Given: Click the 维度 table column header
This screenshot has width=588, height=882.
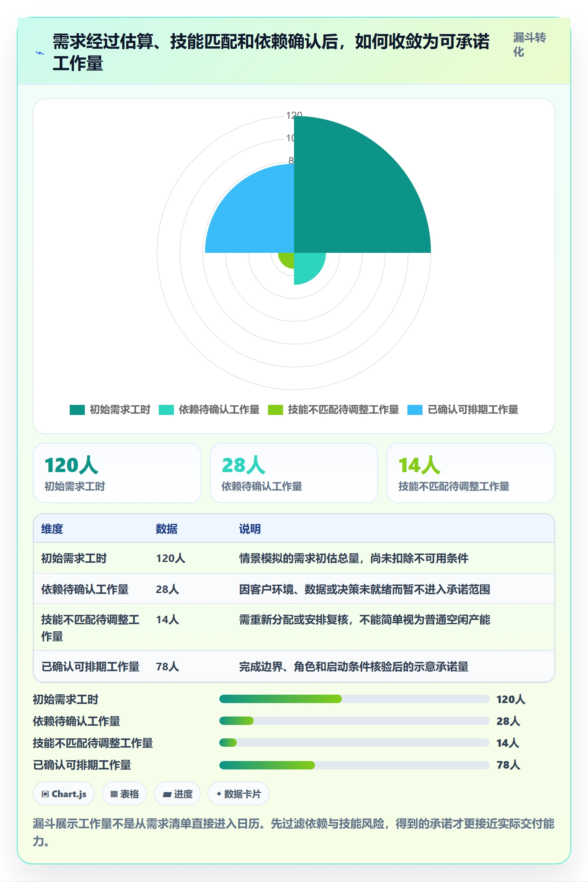Looking at the screenshot, I should 52,529.
